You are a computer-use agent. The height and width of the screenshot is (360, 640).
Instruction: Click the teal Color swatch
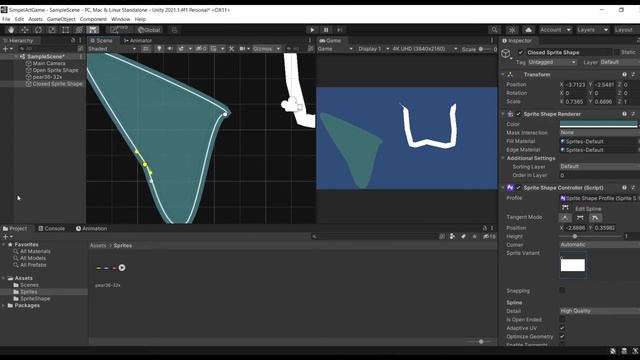click(598, 124)
